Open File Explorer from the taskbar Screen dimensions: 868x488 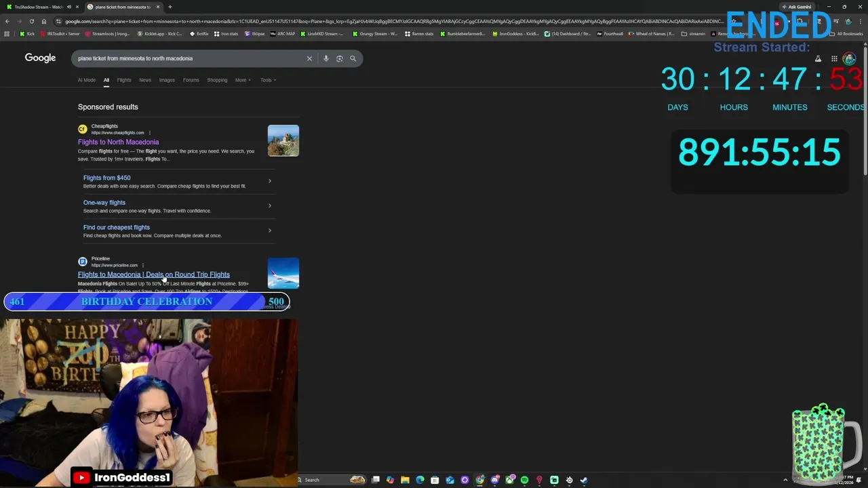click(x=405, y=480)
